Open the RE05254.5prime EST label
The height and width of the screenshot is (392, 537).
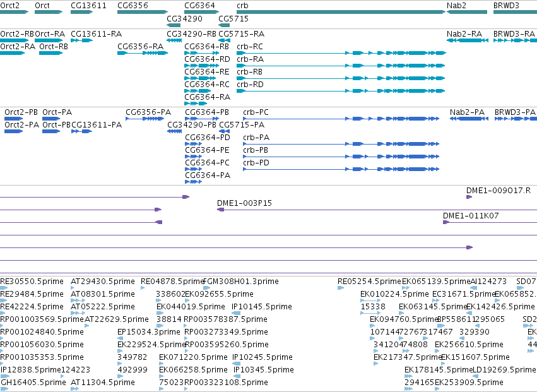(x=369, y=282)
